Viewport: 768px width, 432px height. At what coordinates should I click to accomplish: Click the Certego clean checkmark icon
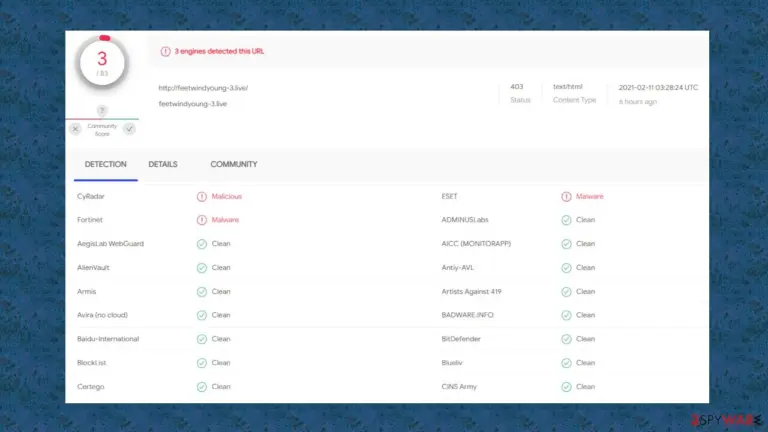[202, 387]
